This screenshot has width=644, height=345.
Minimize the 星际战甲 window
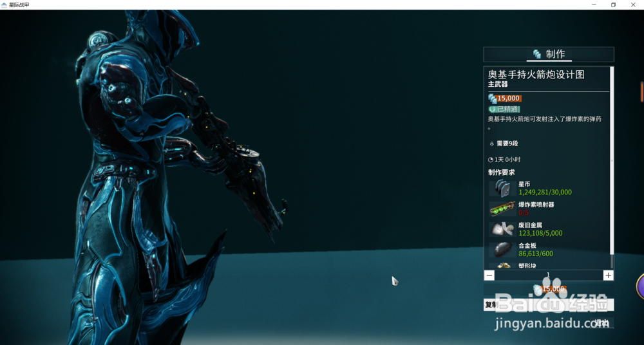594,5
